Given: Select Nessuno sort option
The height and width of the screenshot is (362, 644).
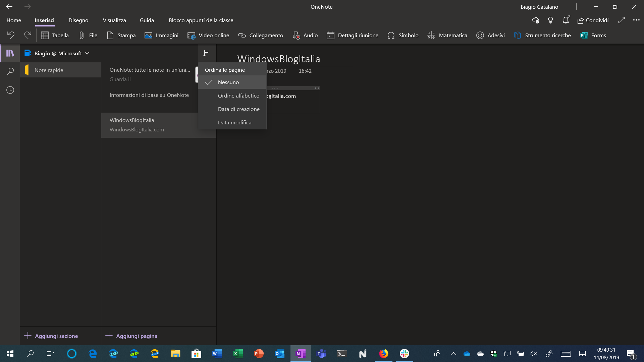Looking at the screenshot, I should tap(232, 82).
